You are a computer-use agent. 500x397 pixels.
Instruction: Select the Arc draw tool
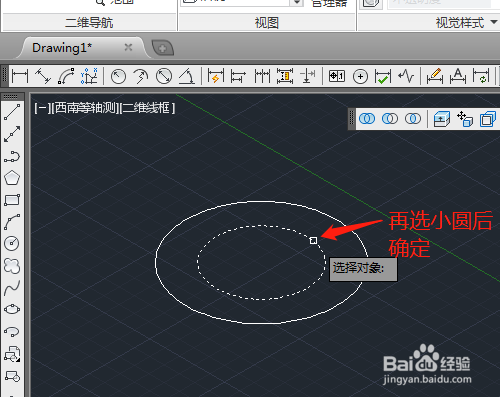pyautogui.click(x=12, y=222)
